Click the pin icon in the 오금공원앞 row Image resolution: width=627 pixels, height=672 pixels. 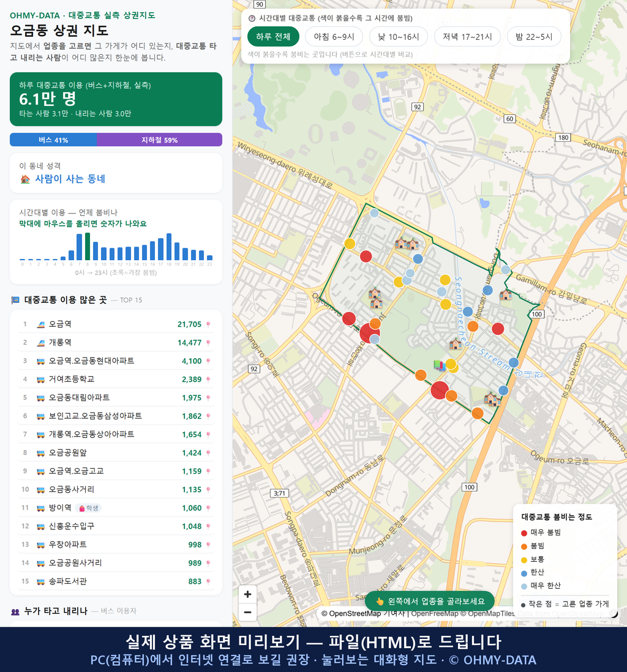point(208,453)
